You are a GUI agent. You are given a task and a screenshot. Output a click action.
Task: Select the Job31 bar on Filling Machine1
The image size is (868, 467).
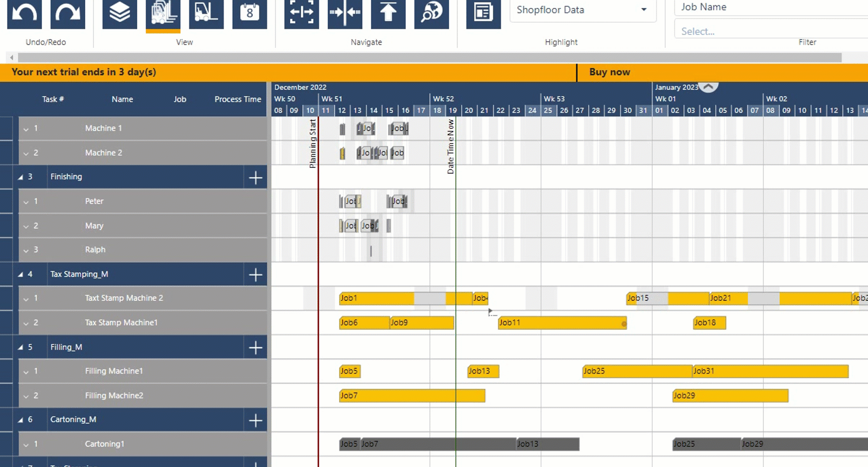tap(770, 371)
